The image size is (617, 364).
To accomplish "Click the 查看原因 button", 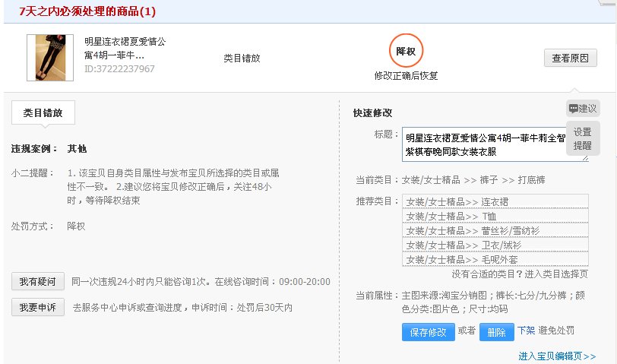I will pyautogui.click(x=570, y=59).
